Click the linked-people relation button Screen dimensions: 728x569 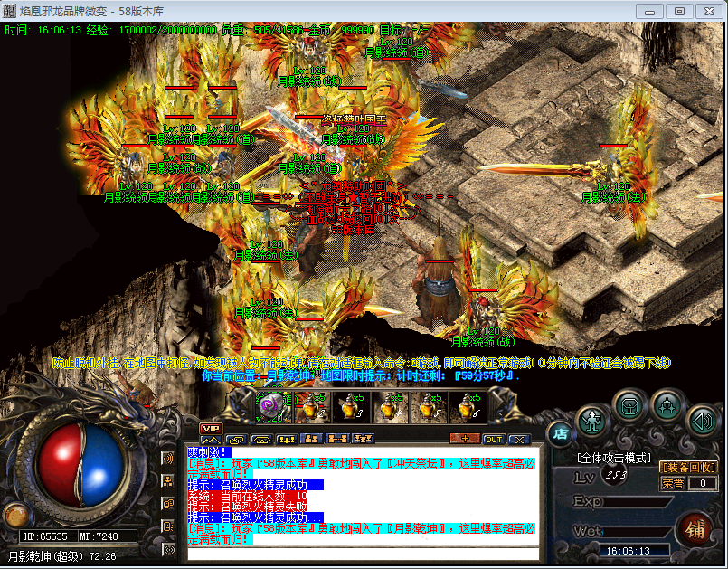(337, 439)
